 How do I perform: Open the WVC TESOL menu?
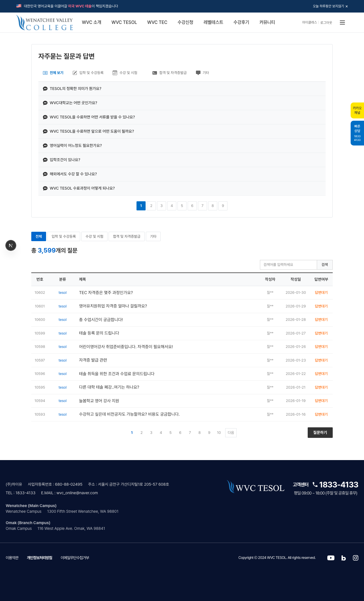pyautogui.click(x=124, y=22)
